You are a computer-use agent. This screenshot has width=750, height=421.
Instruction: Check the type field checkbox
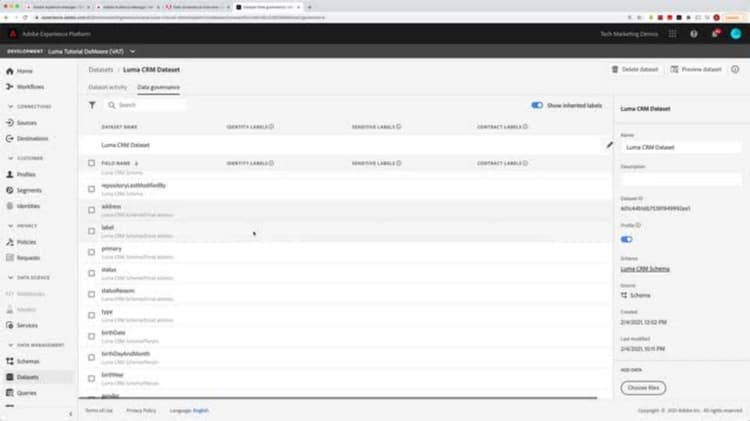point(91,315)
